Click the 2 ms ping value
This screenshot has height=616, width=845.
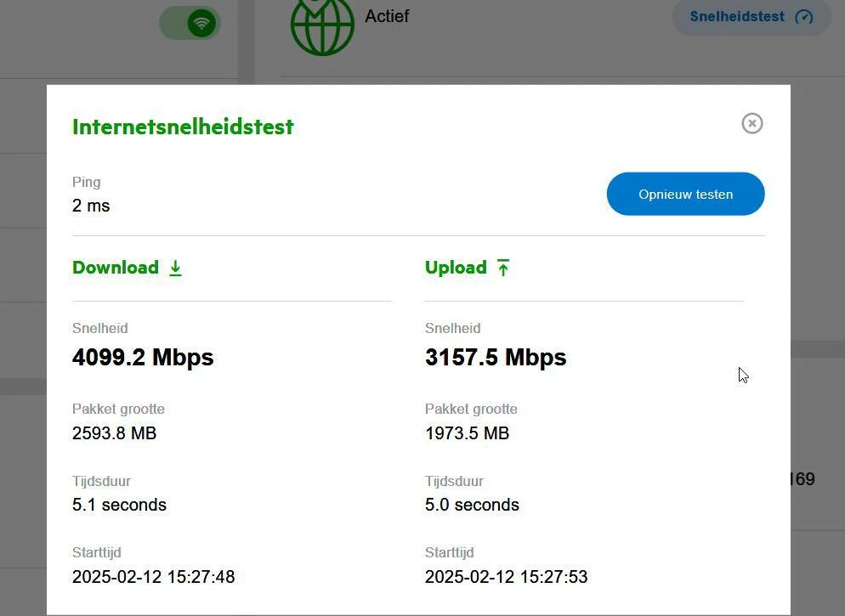click(x=91, y=206)
